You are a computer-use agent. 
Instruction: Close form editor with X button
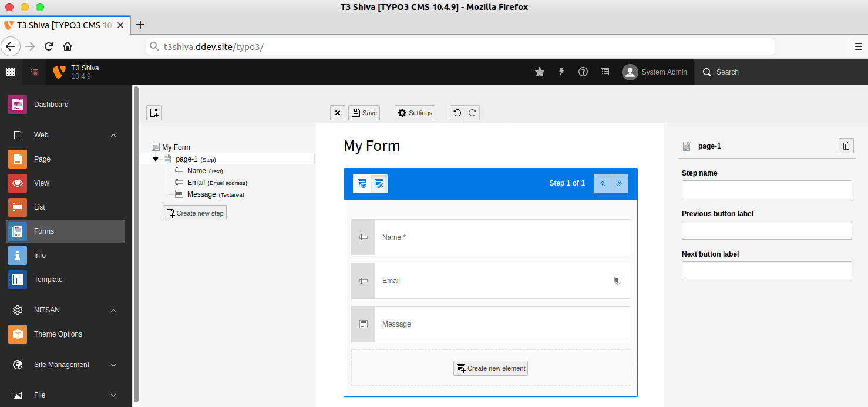tap(338, 113)
